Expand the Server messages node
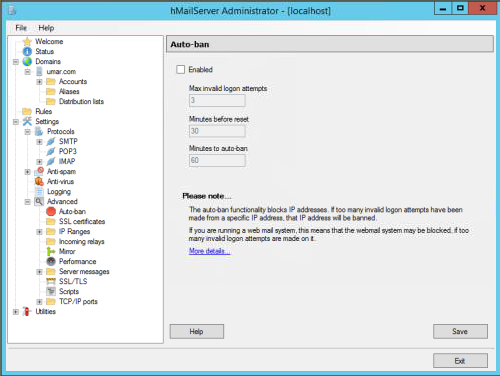 39,272
